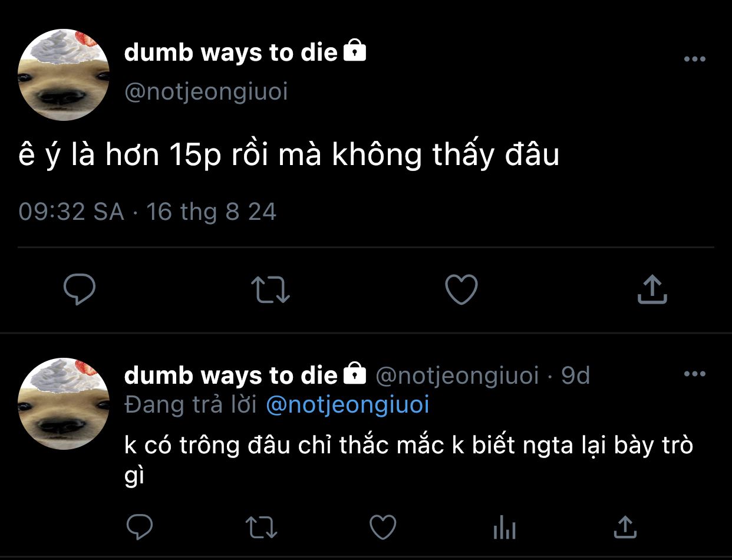Open the main tweet author's profile picture
Image resolution: width=732 pixels, height=560 pixels.
click(64, 75)
